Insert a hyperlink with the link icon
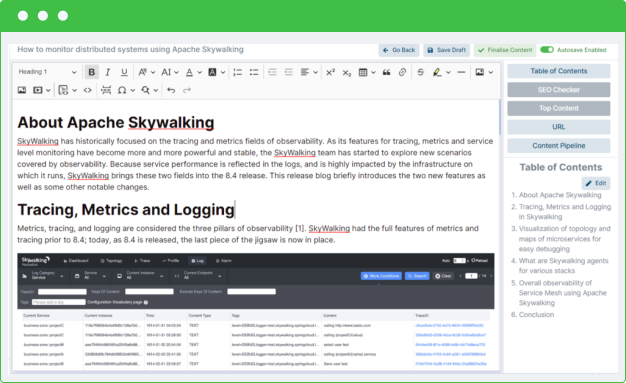 click(402, 72)
